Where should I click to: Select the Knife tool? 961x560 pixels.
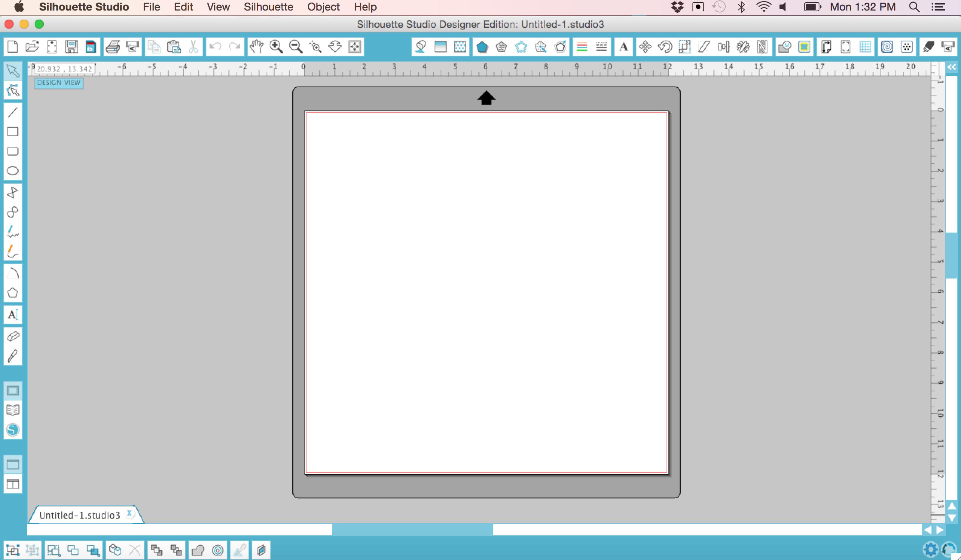12,356
